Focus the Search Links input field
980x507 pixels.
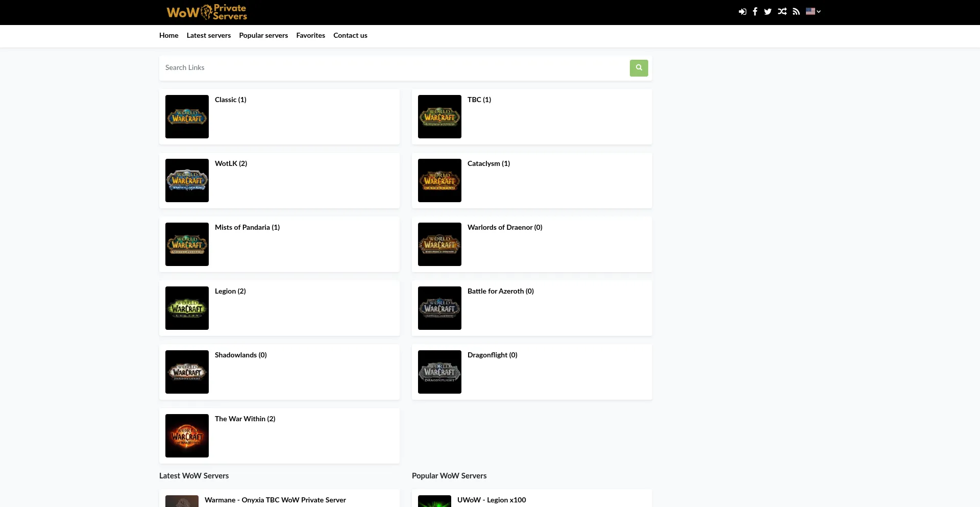(x=394, y=68)
